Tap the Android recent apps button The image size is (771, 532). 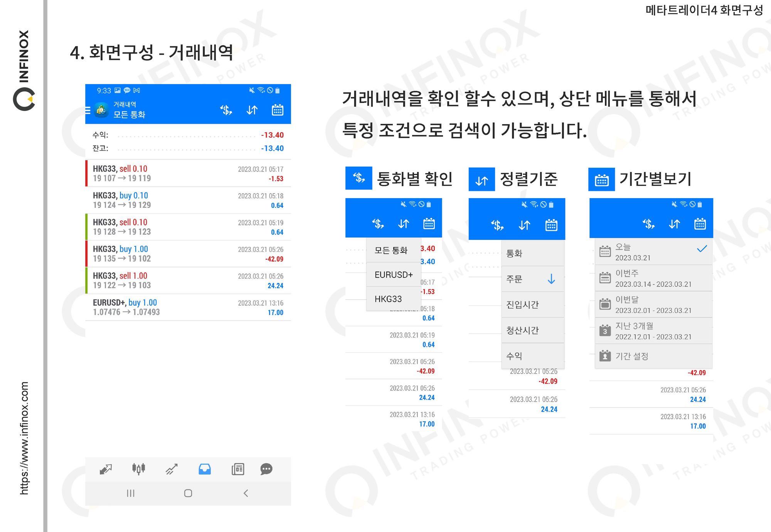131,493
